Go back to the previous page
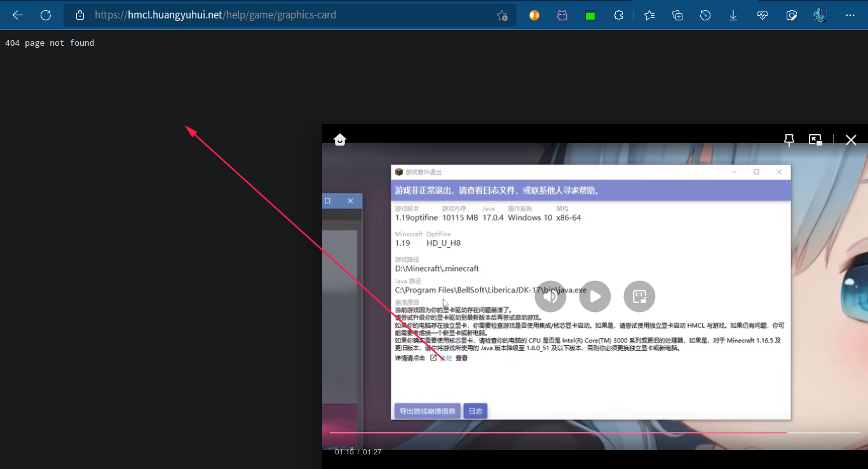Image resolution: width=868 pixels, height=469 pixels. (18, 15)
